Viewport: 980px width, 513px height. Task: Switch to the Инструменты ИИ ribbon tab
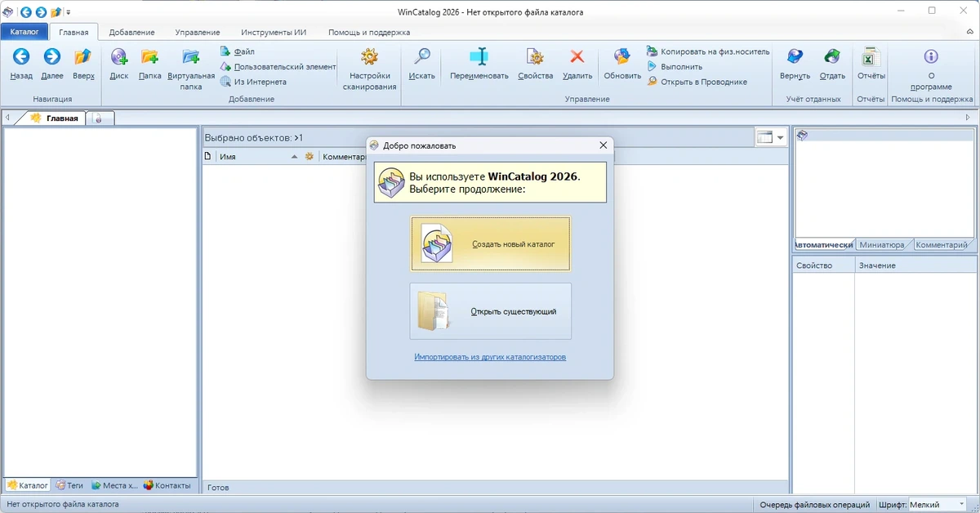(x=274, y=32)
